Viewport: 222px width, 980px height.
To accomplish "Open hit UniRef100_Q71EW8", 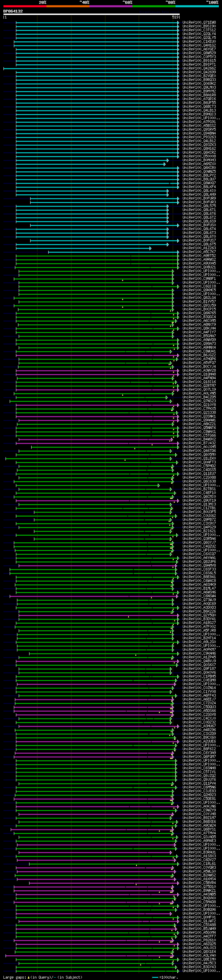I will point(199,23).
